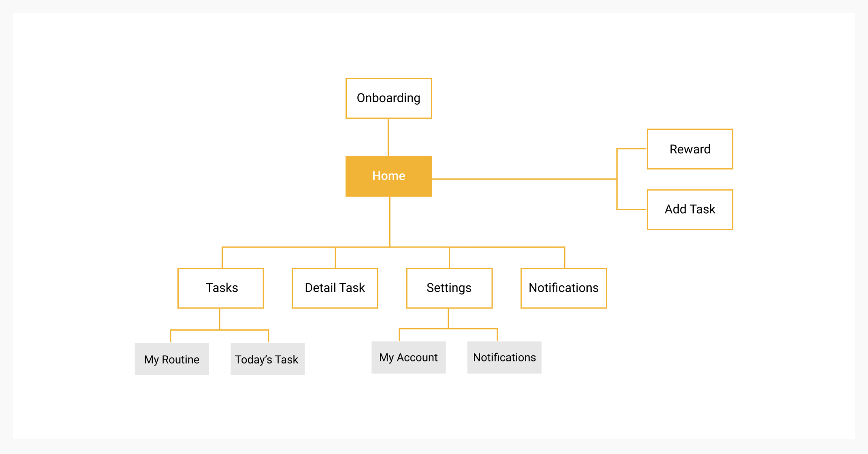Select the yellow Home node
This screenshot has height=454, width=868.
pyautogui.click(x=388, y=176)
